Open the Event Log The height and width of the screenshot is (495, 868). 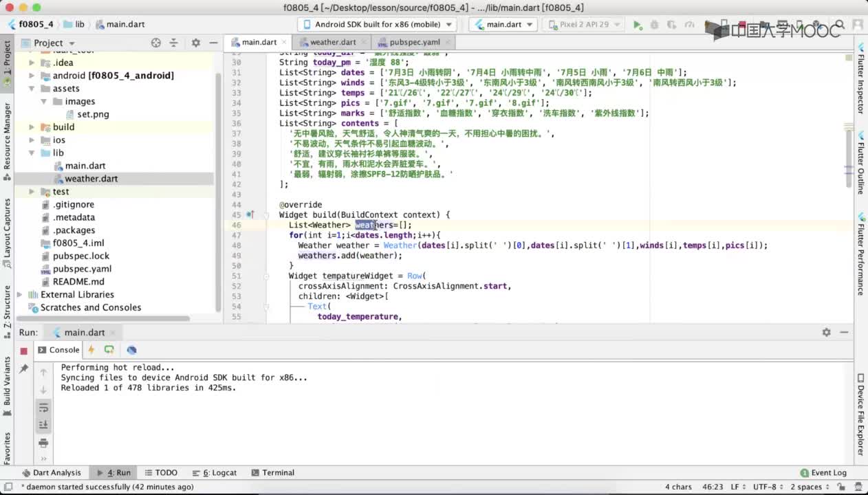click(823, 472)
